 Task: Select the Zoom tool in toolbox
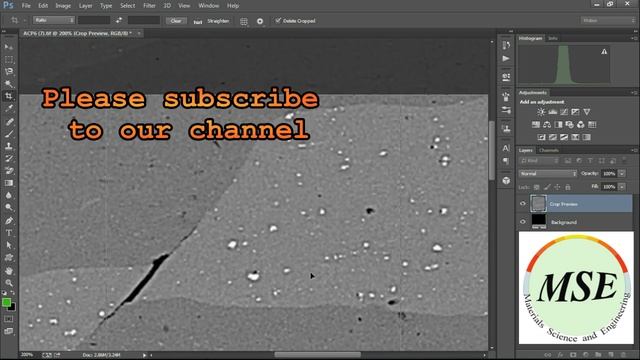pos(9,283)
